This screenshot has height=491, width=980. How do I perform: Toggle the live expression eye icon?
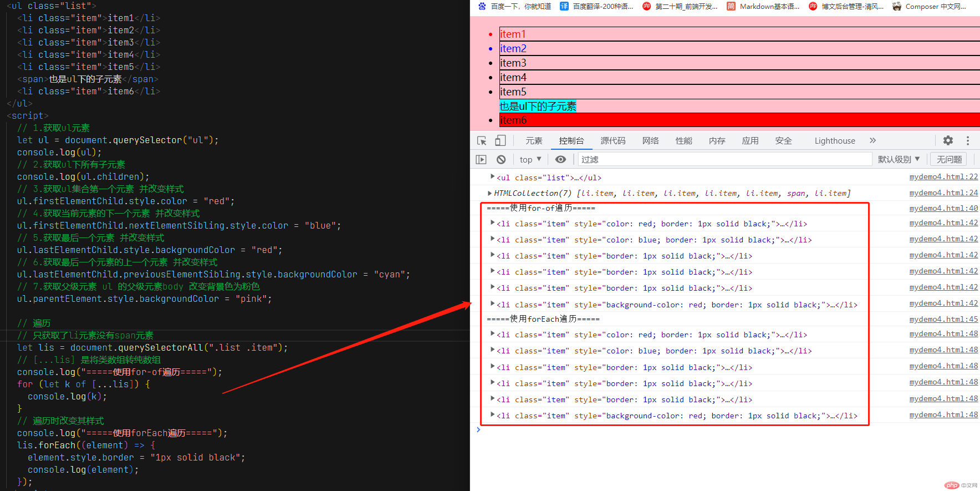[x=561, y=160]
